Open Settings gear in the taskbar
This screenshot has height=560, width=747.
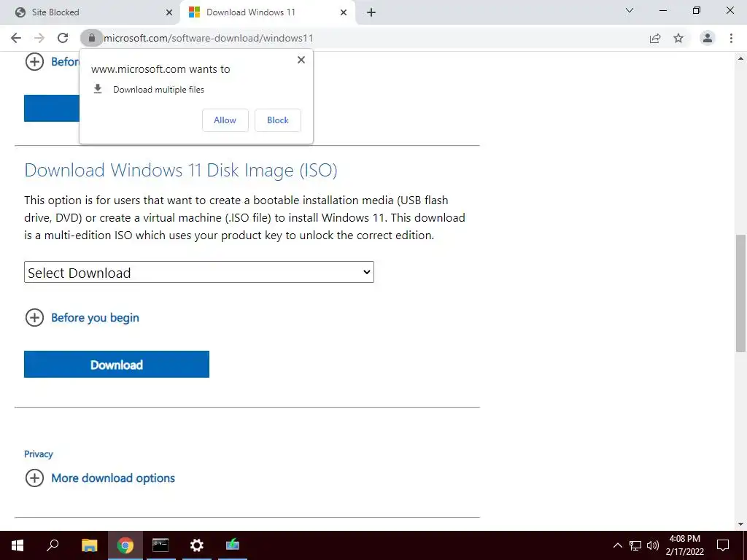[x=196, y=545]
